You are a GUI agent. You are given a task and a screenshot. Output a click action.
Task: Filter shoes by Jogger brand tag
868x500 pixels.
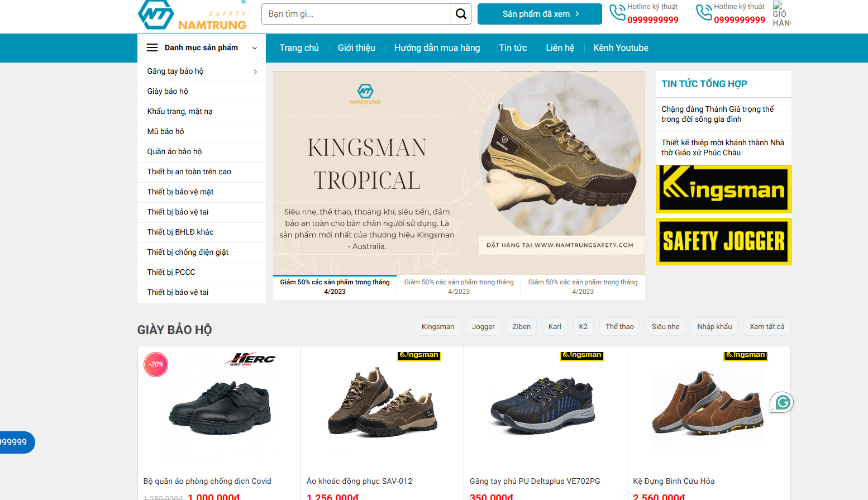tap(483, 327)
